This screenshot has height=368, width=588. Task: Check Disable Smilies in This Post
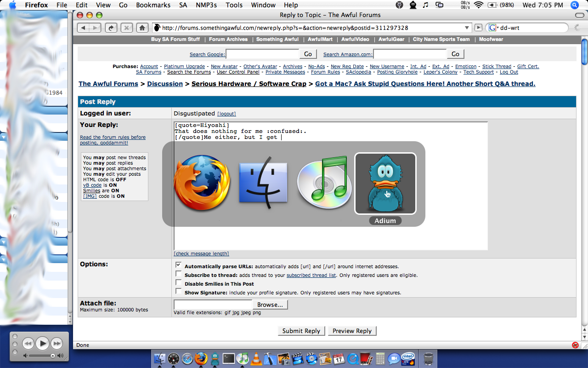pos(178,283)
